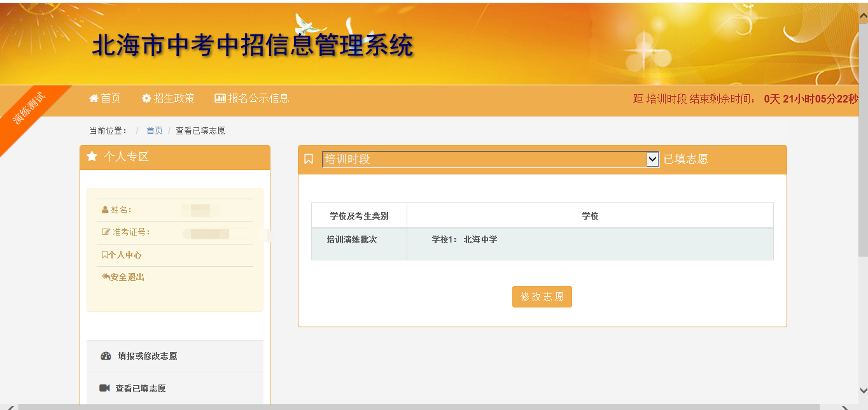Click the video camera icon beside 查看已填志愿

click(105, 388)
